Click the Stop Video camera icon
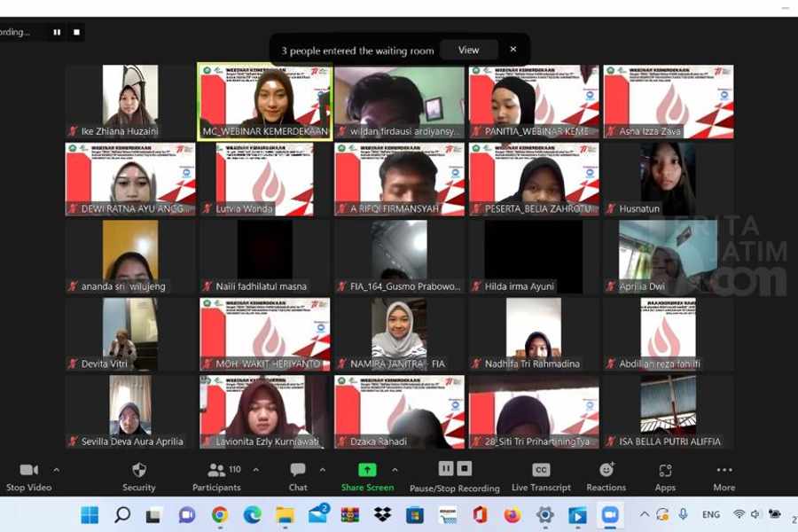The height and width of the screenshot is (532, 798). 28,470
